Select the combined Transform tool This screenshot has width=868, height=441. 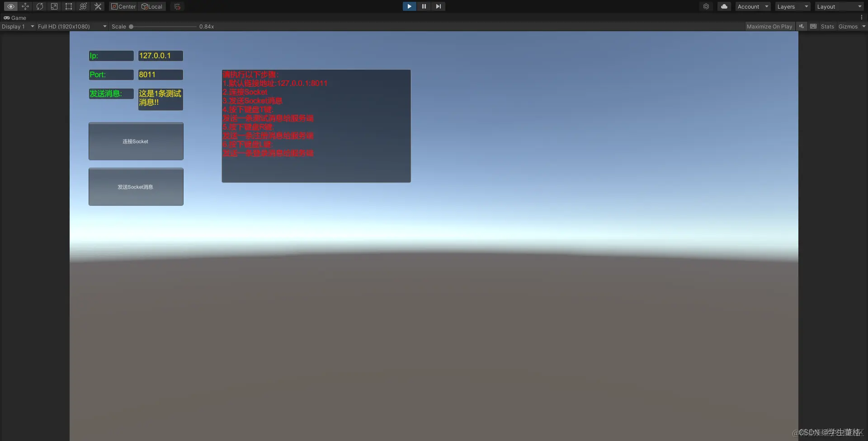[x=83, y=6]
